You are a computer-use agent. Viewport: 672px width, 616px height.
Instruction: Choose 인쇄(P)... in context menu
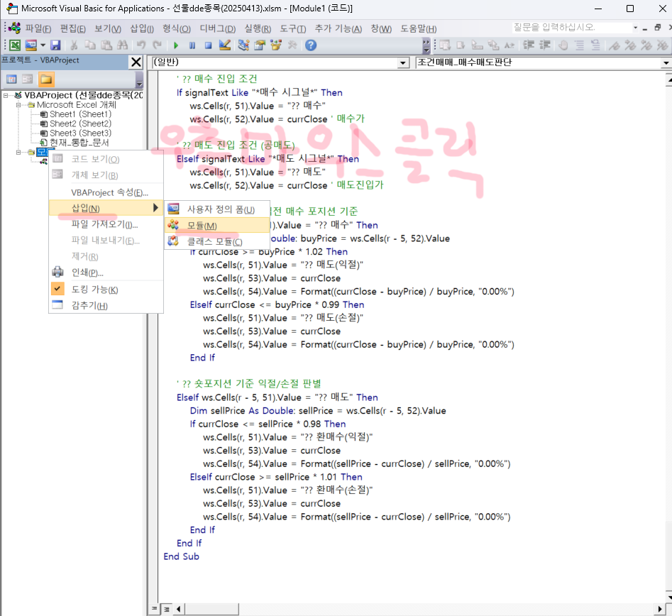106,273
